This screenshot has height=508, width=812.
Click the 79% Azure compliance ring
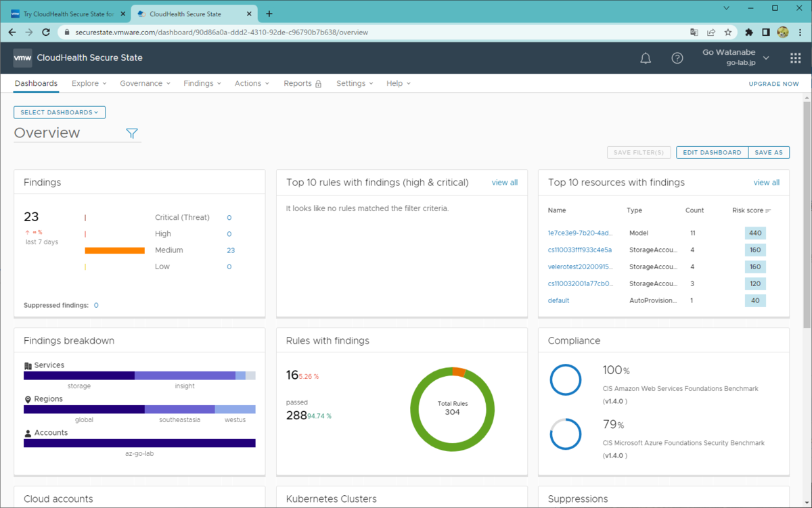[565, 434]
